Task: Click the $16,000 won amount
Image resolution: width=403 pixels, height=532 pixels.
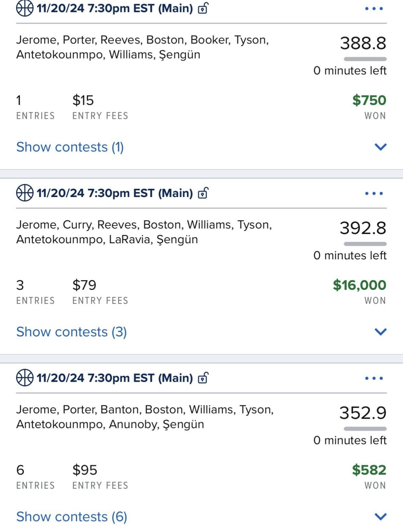Action: [359, 285]
